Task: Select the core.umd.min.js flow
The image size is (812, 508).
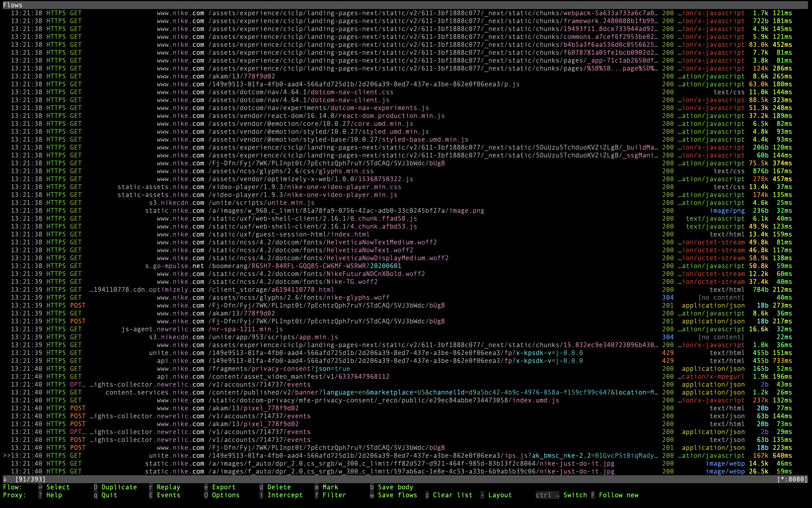Action: tap(406, 124)
